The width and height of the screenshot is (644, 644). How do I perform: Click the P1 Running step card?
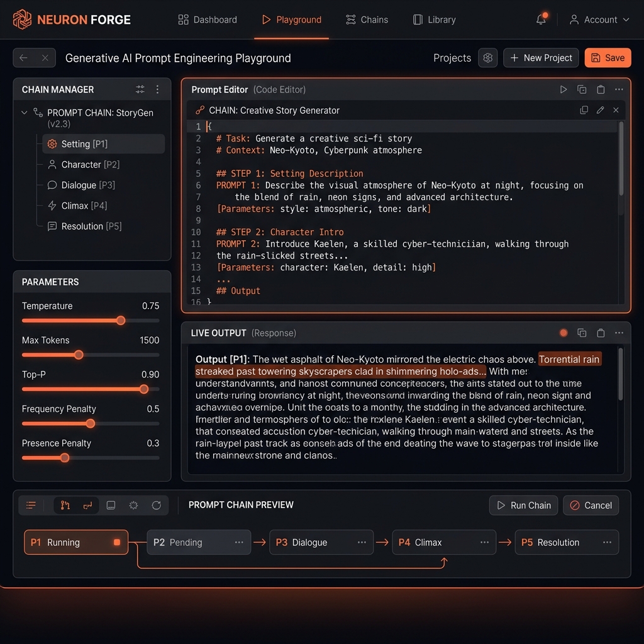point(76,542)
